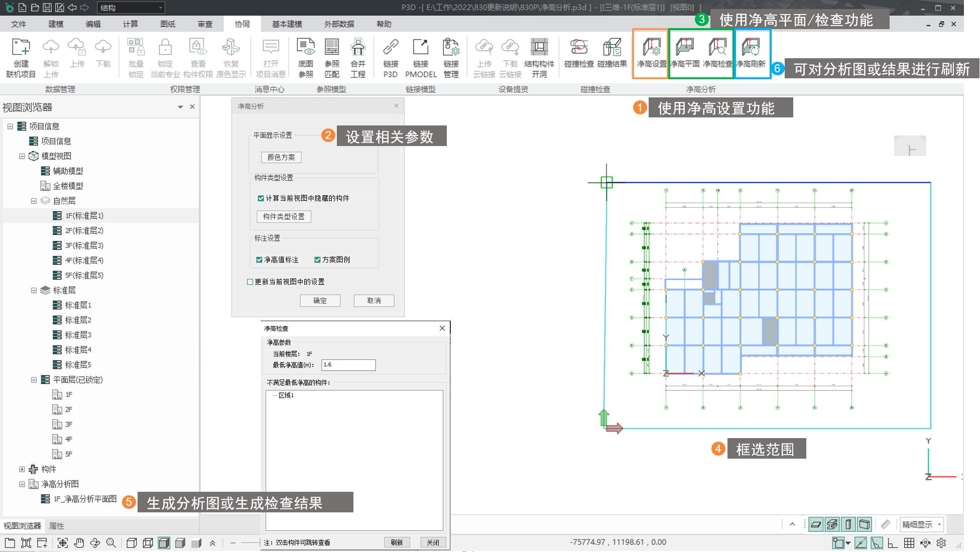The height and width of the screenshot is (552, 980).
Task: Collapse the 自然层 tree node
Action: 34,201
